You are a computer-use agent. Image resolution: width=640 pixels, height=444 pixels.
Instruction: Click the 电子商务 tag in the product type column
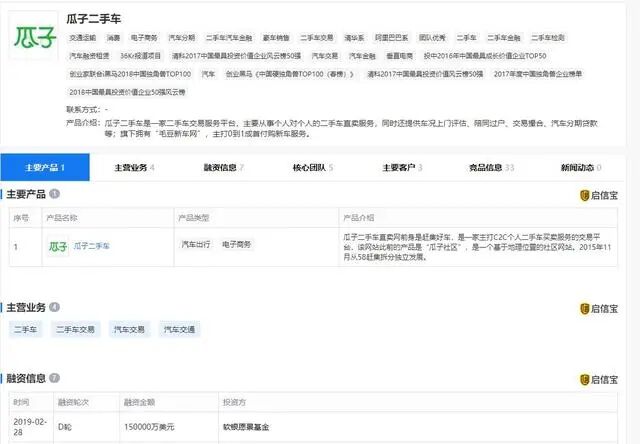pos(236,244)
